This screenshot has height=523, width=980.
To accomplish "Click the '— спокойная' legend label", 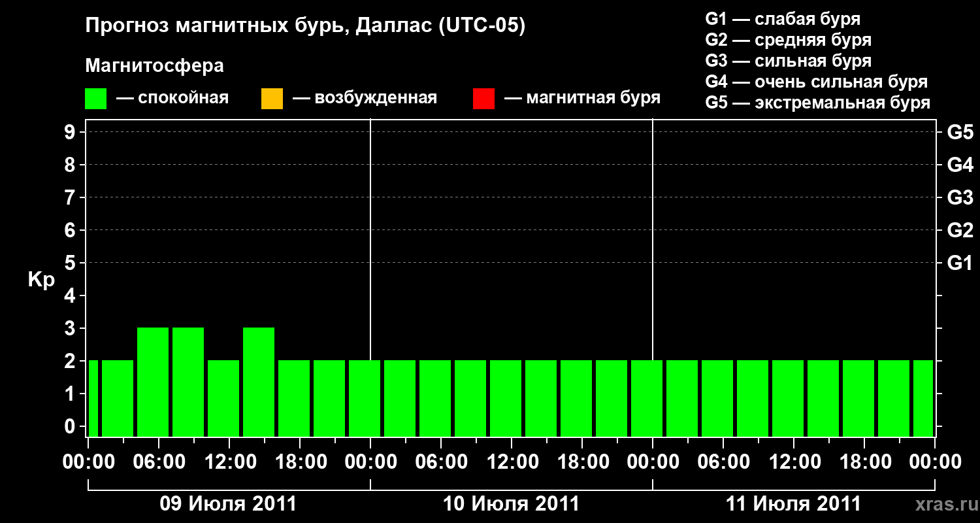I will [172, 98].
